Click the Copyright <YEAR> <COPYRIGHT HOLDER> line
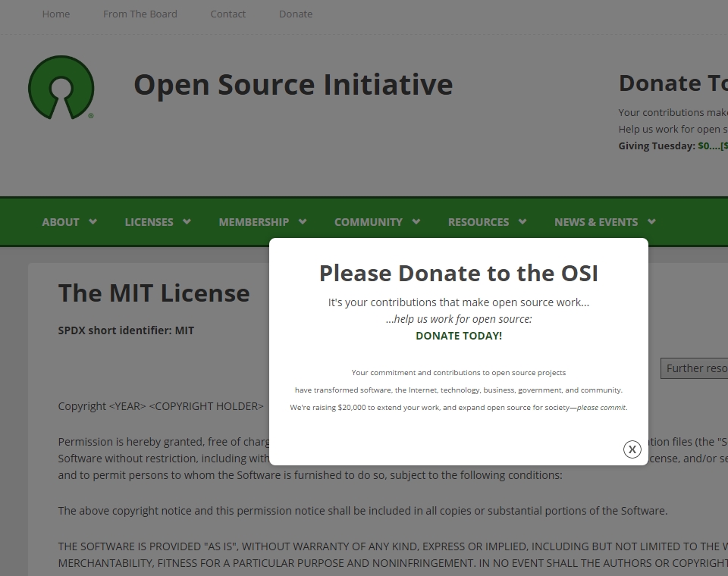728x576 pixels. pos(161,406)
